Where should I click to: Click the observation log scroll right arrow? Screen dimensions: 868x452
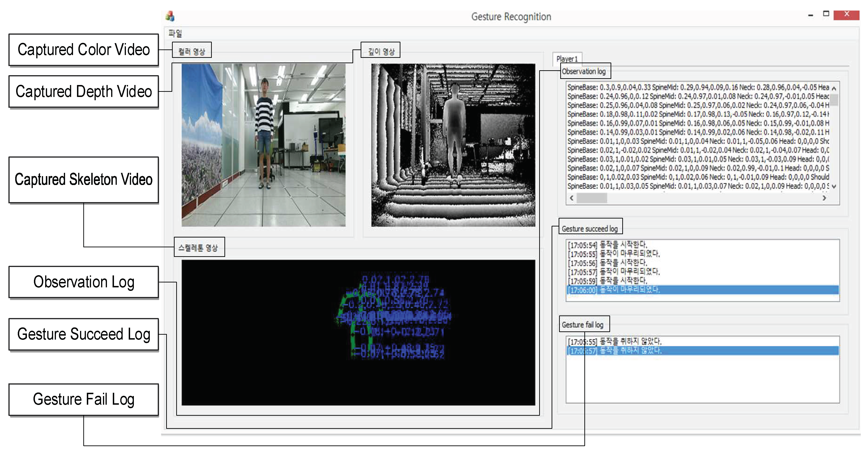(824, 198)
